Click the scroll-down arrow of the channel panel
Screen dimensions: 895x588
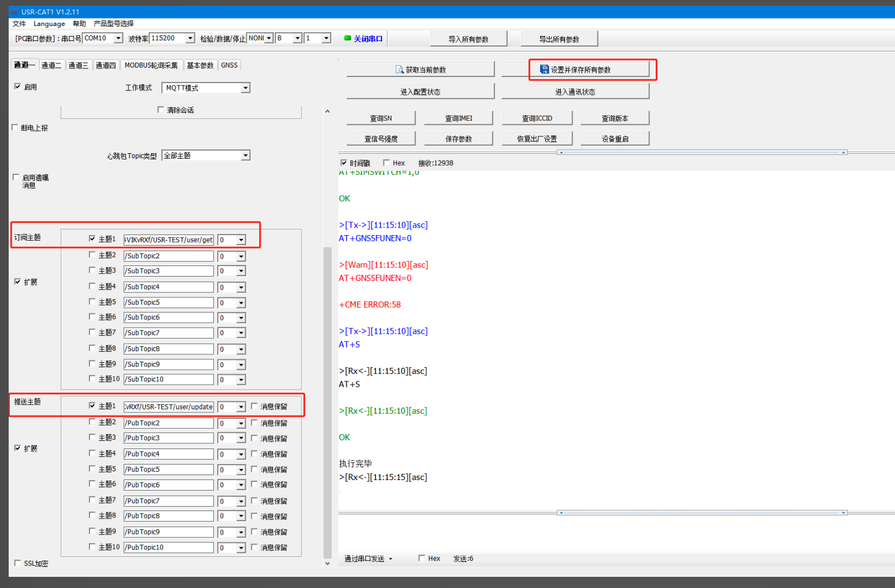327,563
